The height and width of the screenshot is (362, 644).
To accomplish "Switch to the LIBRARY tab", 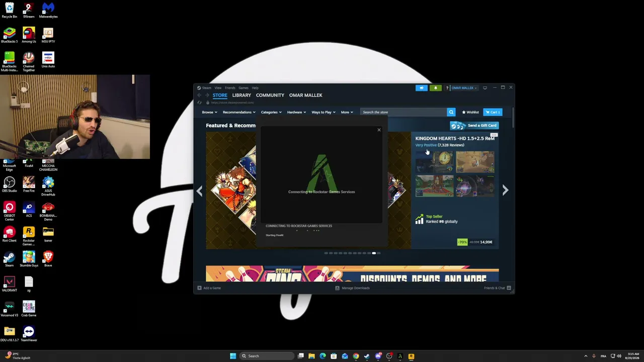I will 242,95.
